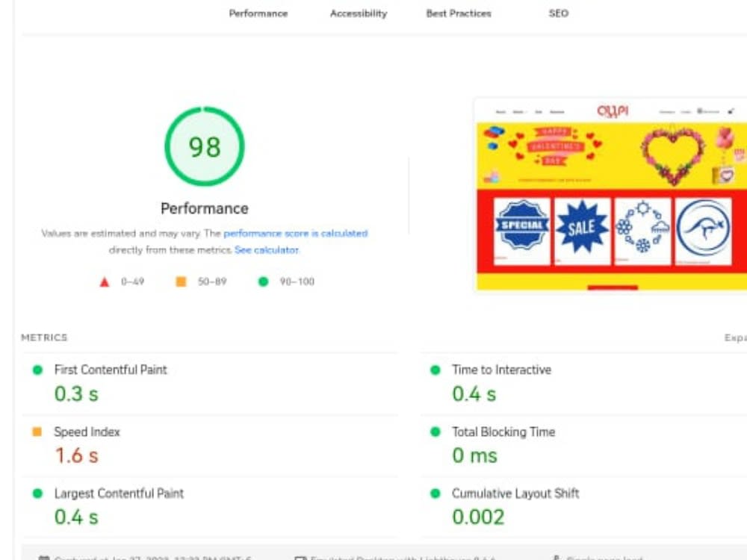This screenshot has width=747, height=560.
Task: Select the 0.3 s value
Action: pos(76,393)
